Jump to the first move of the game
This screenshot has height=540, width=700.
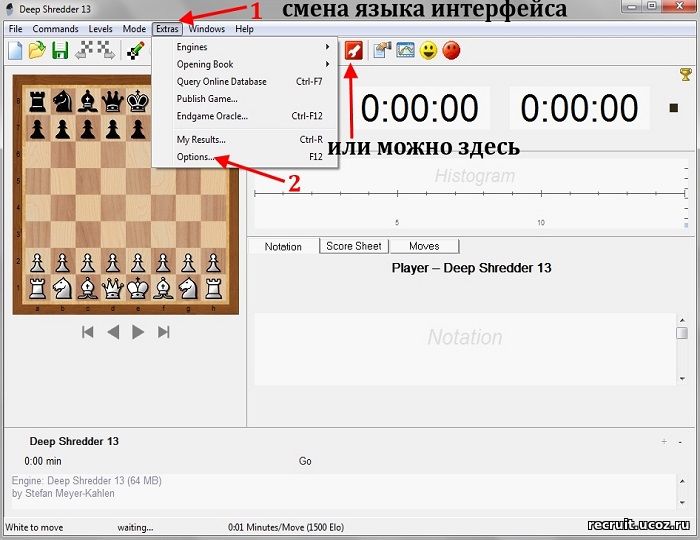[x=88, y=332]
